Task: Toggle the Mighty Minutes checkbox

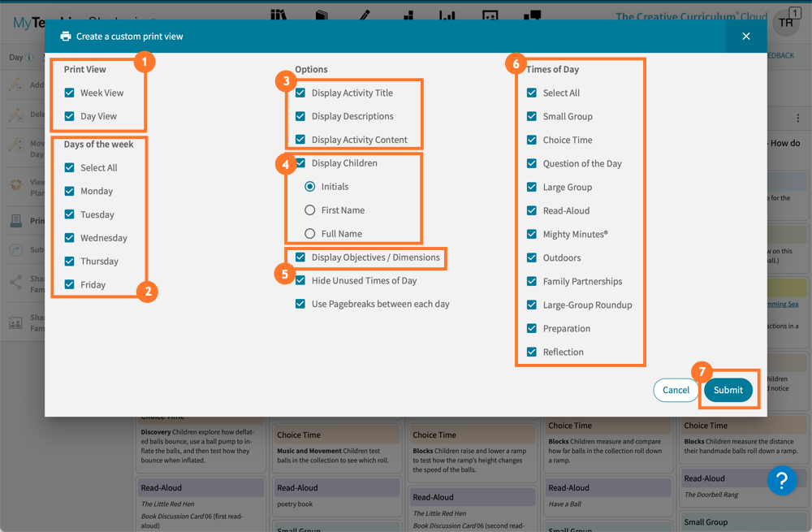Action: click(x=531, y=234)
